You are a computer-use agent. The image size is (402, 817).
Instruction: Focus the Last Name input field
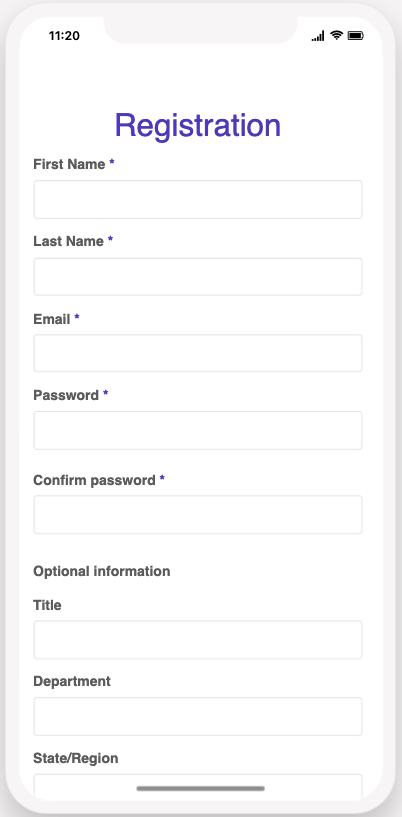pyautogui.click(x=198, y=277)
